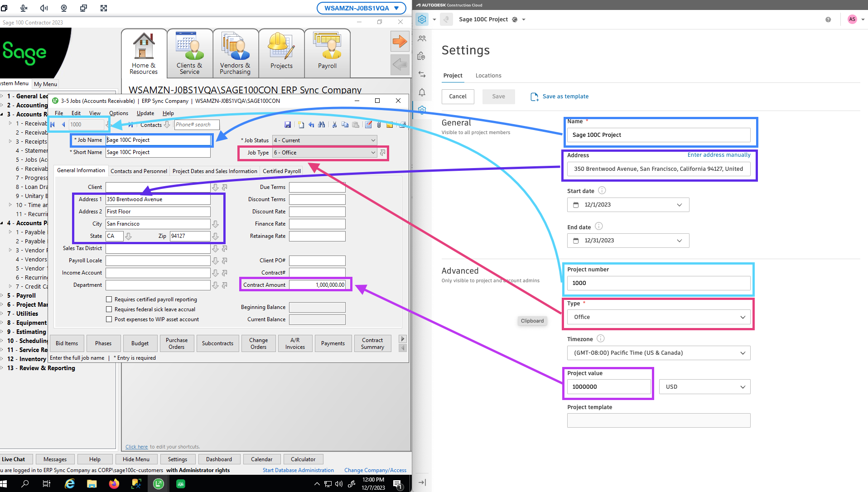
Task: Cut with the scissors icon
Action: click(334, 125)
